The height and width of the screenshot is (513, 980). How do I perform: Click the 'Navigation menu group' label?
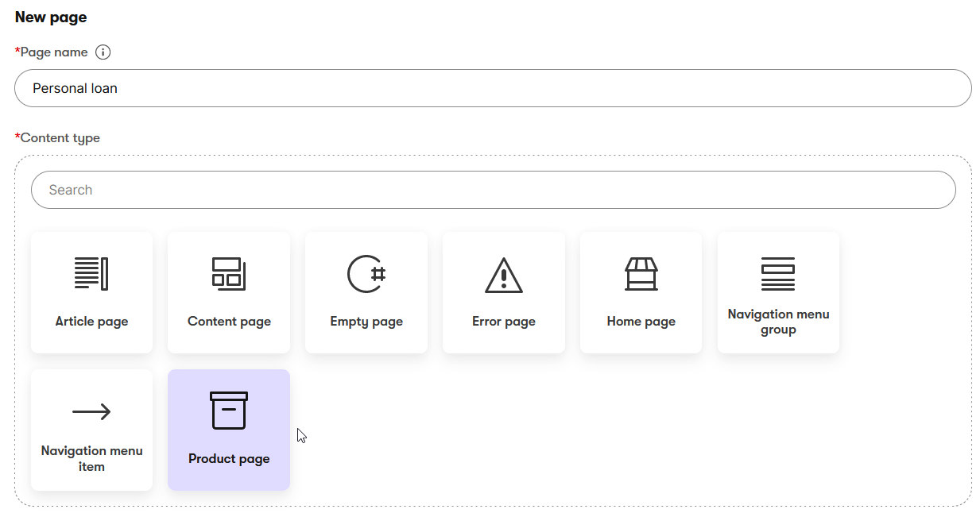[x=778, y=322]
